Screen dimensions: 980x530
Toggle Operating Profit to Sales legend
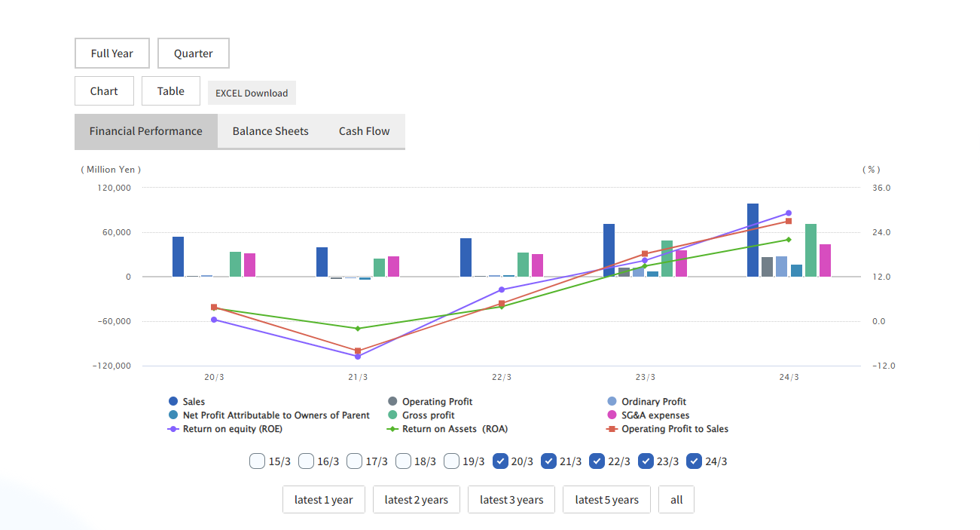667,429
